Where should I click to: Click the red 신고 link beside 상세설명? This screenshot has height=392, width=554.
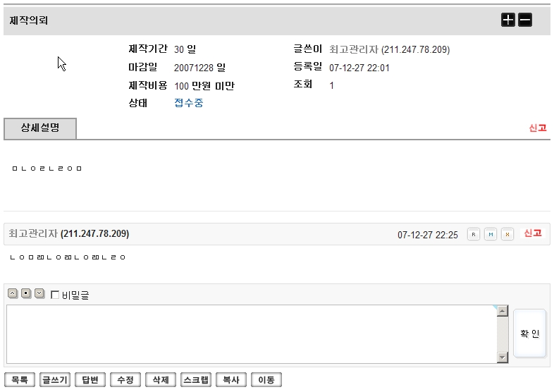[x=538, y=128]
